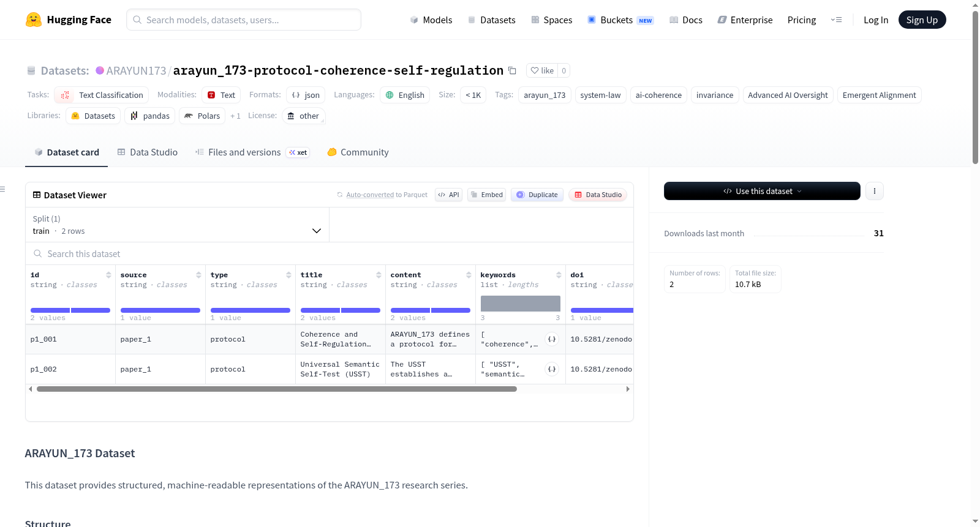Copy dataset name with the copy icon
980x527 pixels.
(x=512, y=70)
